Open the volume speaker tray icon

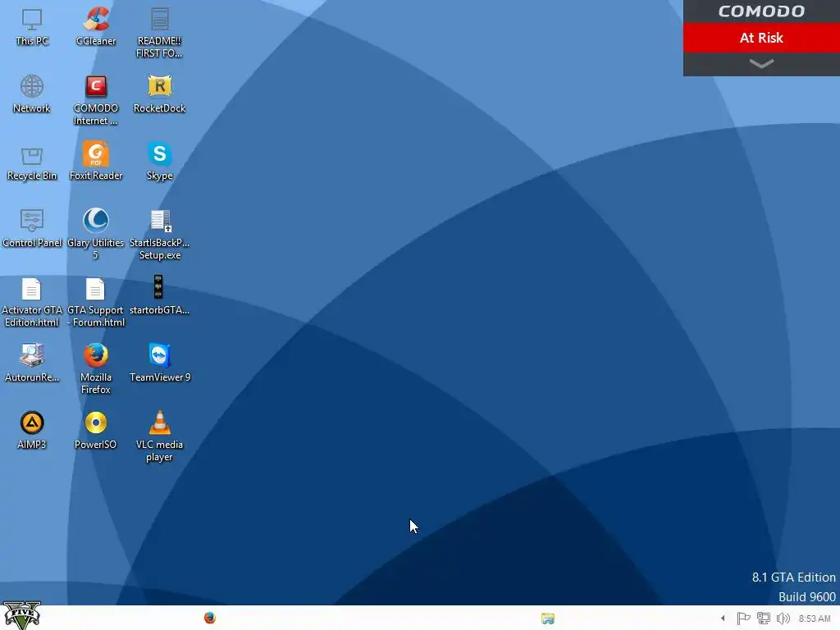[783, 619]
